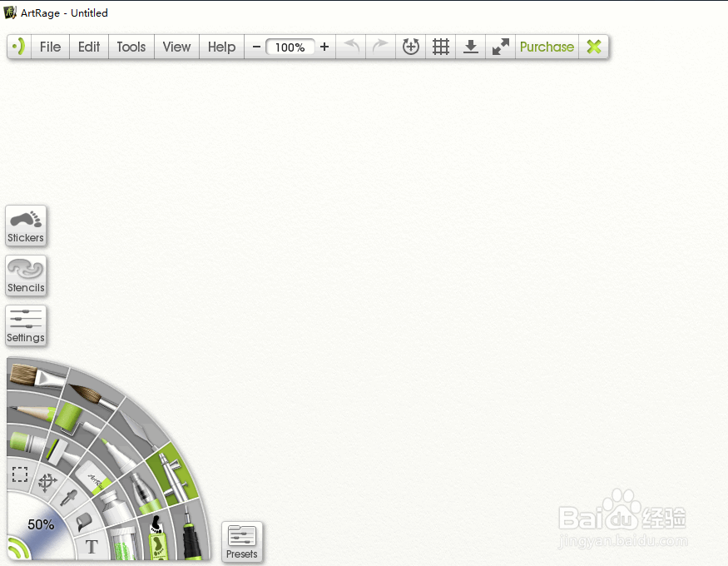Select the Glitter Tube squeeze tool
This screenshot has height=566, width=728.
pos(144,492)
